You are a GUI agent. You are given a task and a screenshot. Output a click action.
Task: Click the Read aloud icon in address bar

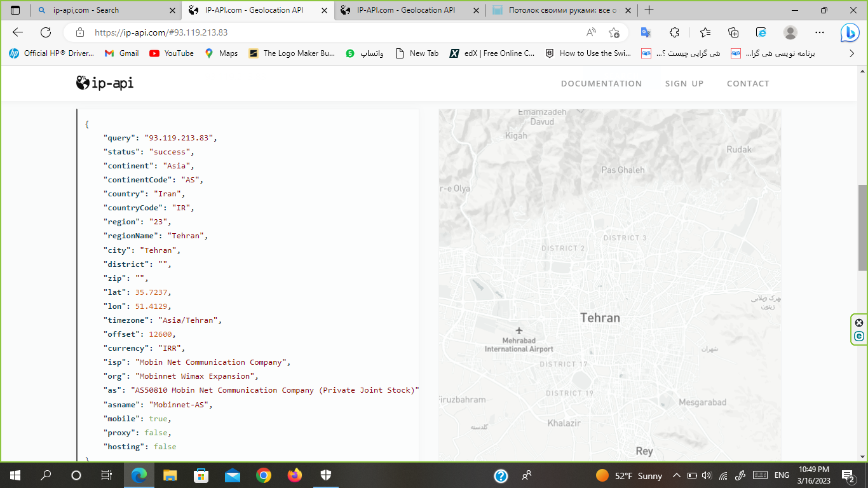(591, 32)
